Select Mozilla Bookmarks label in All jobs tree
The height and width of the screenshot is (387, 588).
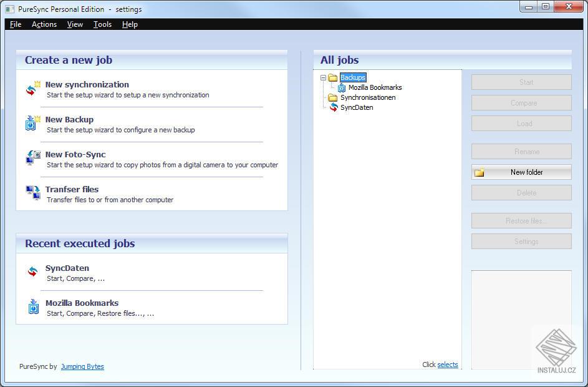pos(375,87)
